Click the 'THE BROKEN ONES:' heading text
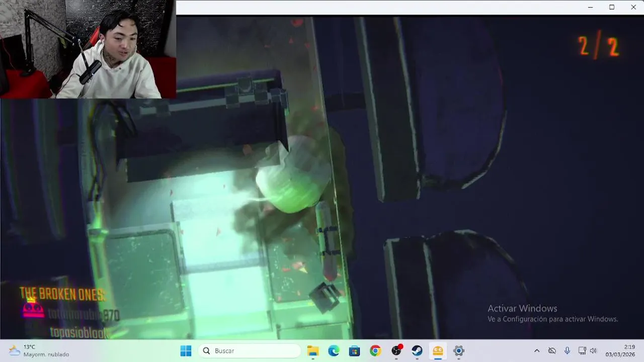 [x=63, y=294]
